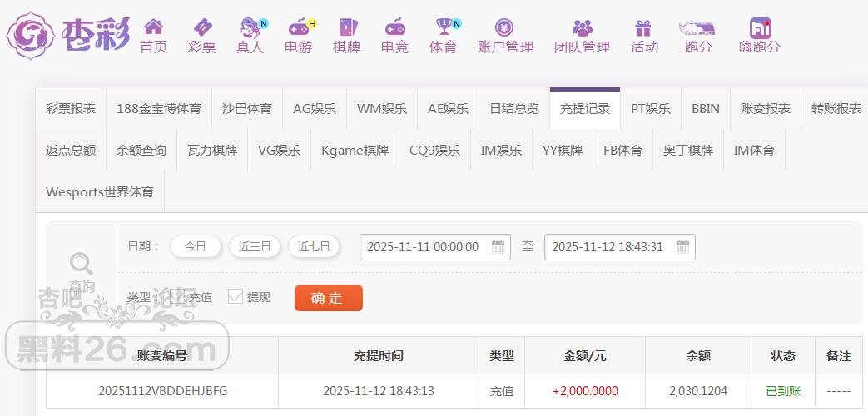Open 账户管理 account management icon

click(504, 27)
